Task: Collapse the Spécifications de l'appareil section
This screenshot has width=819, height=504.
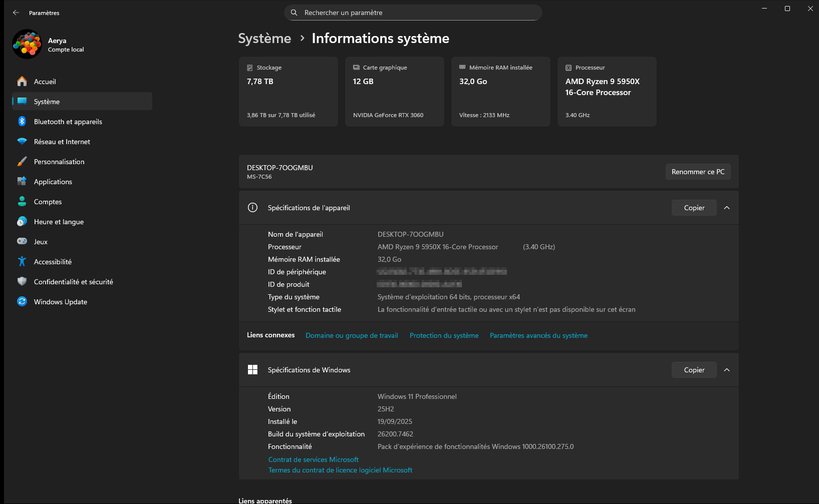Action: 727,208
